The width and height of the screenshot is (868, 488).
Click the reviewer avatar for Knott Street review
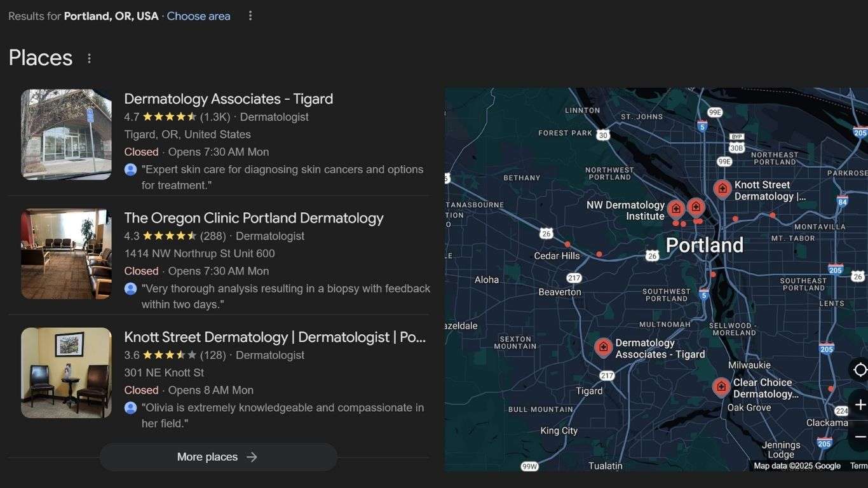coord(130,408)
